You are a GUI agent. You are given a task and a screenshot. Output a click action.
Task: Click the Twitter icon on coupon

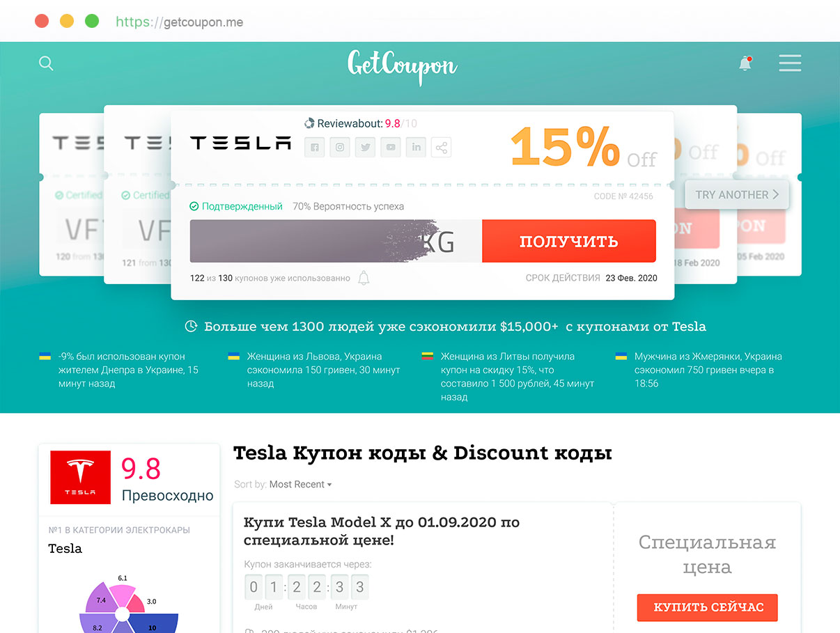point(366,147)
